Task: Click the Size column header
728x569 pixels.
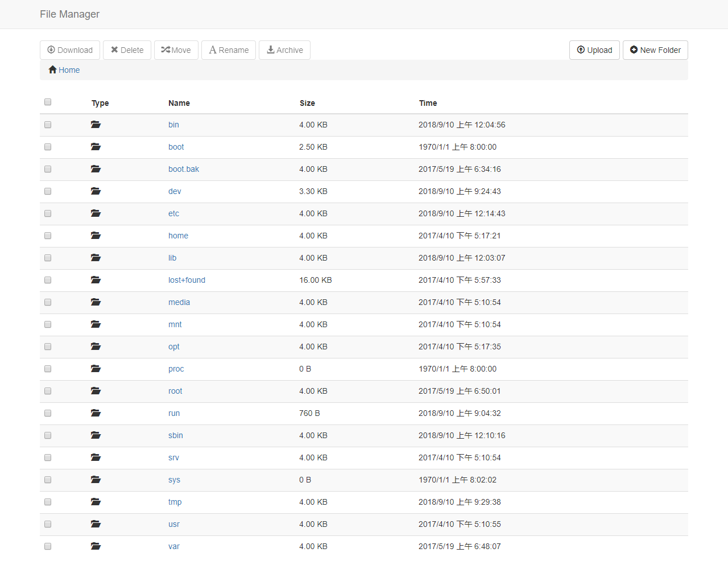Action: point(307,103)
